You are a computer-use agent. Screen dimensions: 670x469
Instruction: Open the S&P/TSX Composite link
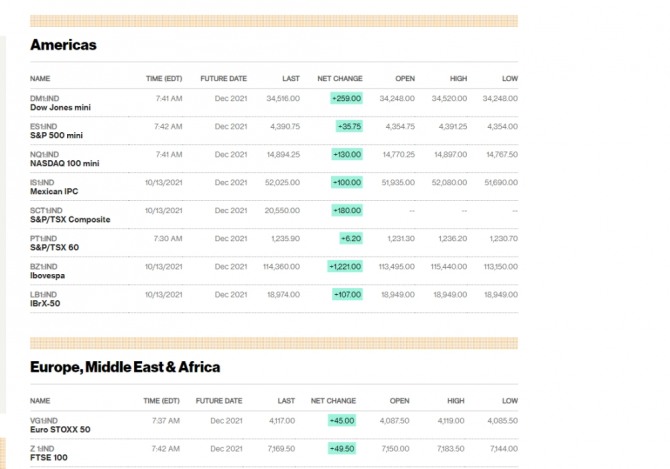coord(70,219)
